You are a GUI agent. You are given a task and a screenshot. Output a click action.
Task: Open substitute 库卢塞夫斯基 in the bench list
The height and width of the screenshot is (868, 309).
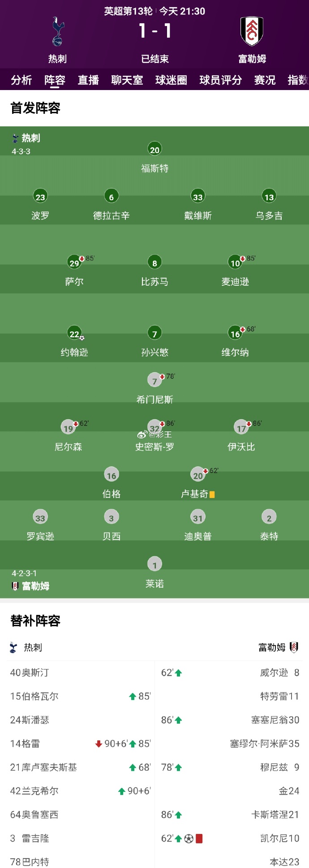point(43,767)
